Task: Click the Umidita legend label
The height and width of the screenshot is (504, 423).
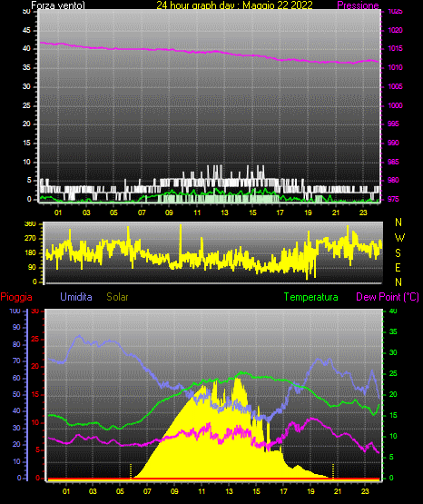Action: [x=76, y=297]
